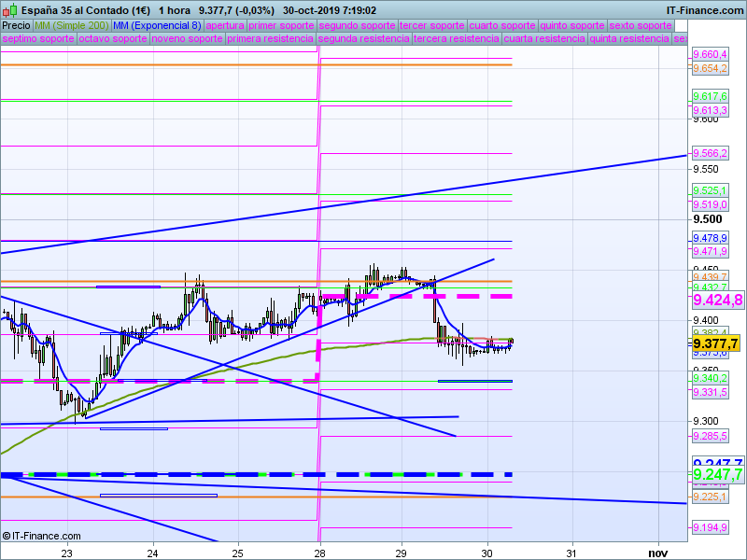Screen dimensions: 747x560
Task: Select the Precio indicator label
Action: pyautogui.click(x=16, y=25)
